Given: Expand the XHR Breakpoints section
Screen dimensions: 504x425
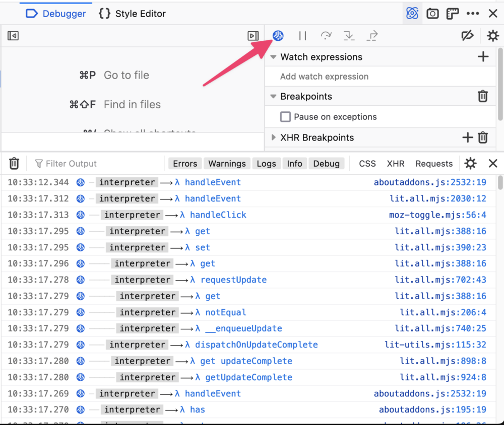Looking at the screenshot, I should 273,137.
